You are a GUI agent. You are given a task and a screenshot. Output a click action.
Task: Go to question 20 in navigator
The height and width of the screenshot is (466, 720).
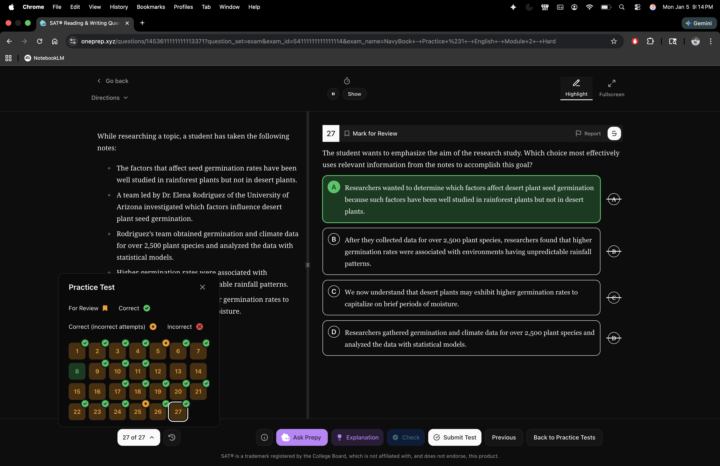(178, 392)
